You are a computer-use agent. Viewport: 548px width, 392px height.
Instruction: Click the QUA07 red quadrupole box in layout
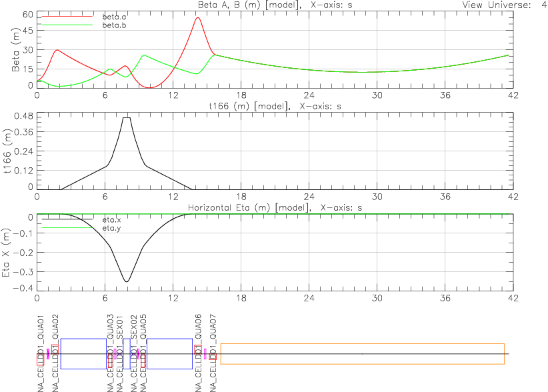pos(213,357)
